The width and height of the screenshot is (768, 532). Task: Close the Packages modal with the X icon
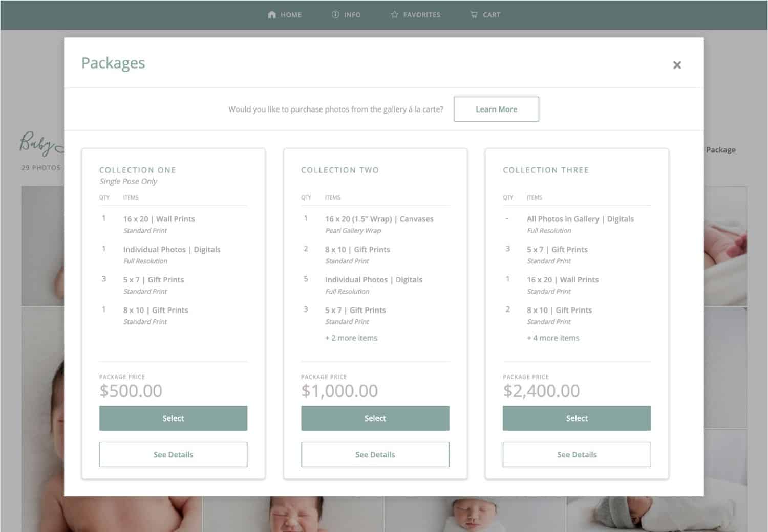click(677, 65)
